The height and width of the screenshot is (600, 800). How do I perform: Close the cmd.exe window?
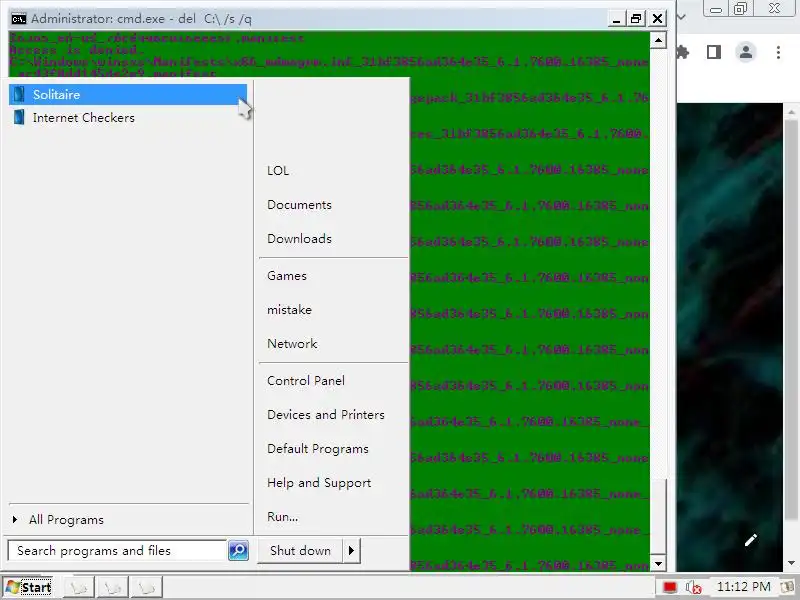tap(658, 19)
